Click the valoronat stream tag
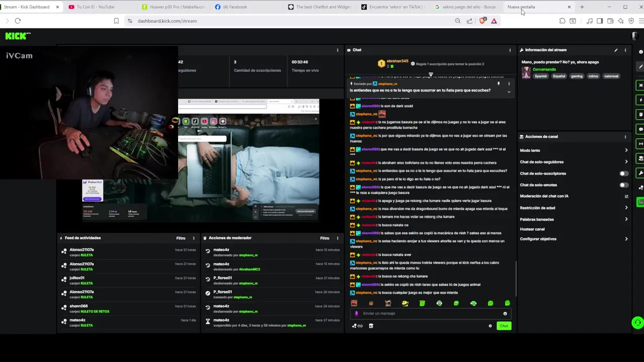644x362 pixels. pos(611,76)
